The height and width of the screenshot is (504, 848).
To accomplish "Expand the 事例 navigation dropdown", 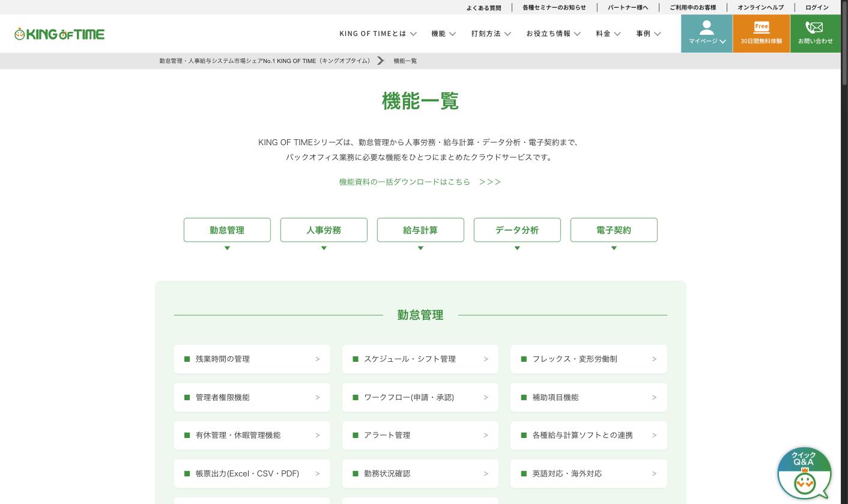I will point(649,34).
